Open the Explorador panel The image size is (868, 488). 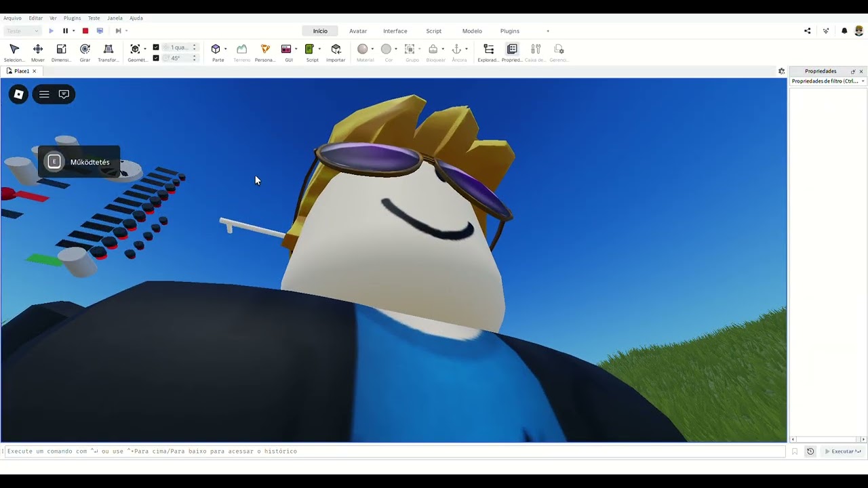[x=488, y=53]
